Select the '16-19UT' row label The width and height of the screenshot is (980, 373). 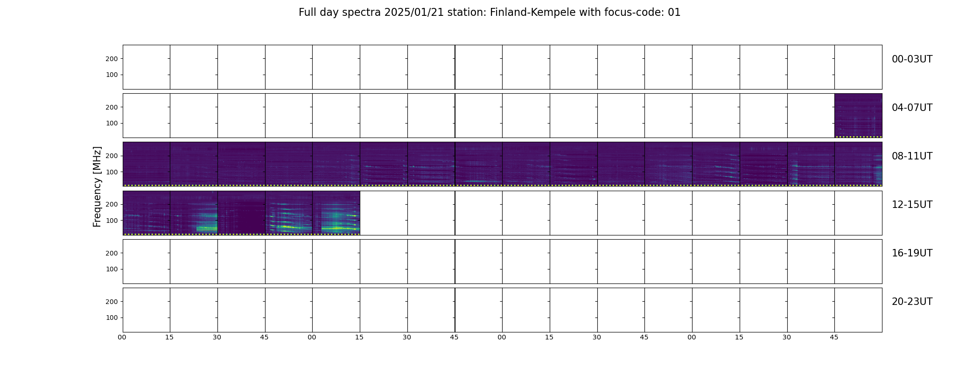[x=912, y=253]
